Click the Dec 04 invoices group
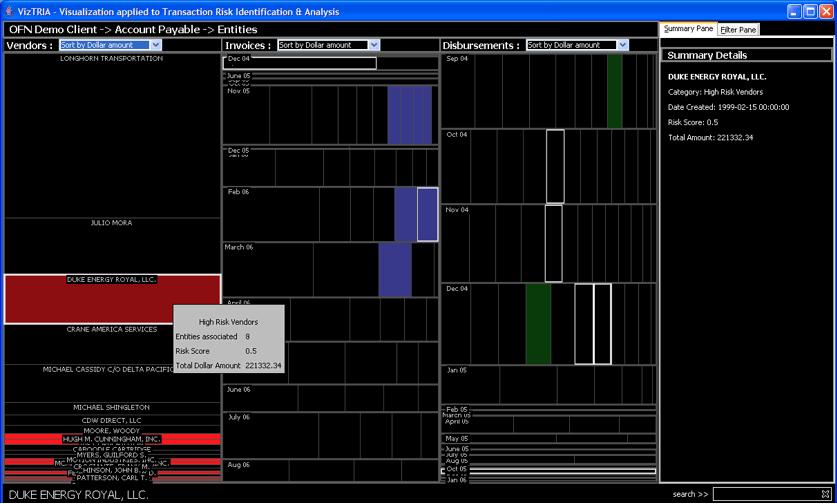Screen dimensions: 837x504 click(x=299, y=63)
